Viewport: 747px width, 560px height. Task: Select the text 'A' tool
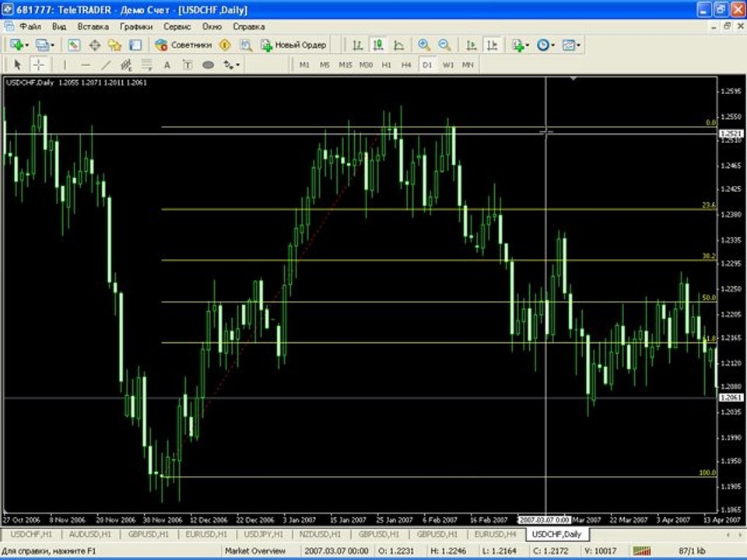167,65
